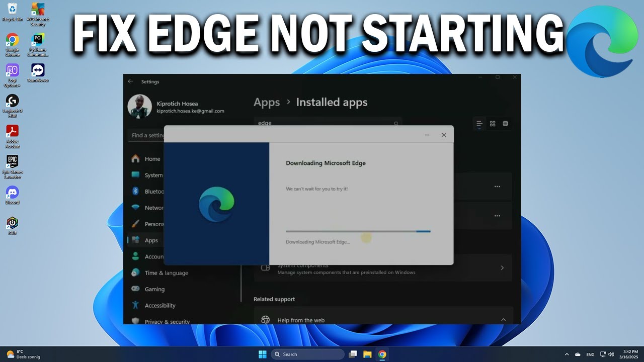
Task: Click the Apps breadcrumb link
Action: click(x=267, y=103)
